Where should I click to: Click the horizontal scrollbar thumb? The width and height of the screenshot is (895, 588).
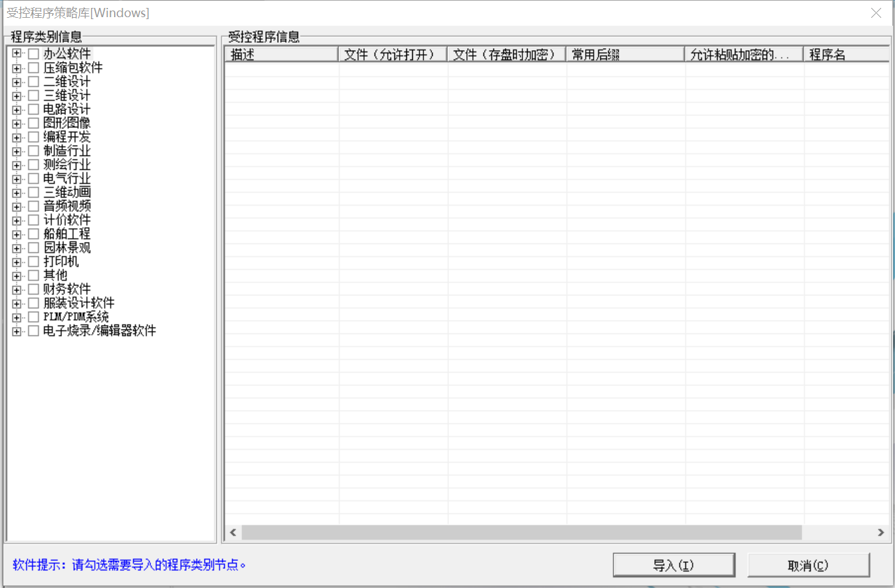[521, 533]
